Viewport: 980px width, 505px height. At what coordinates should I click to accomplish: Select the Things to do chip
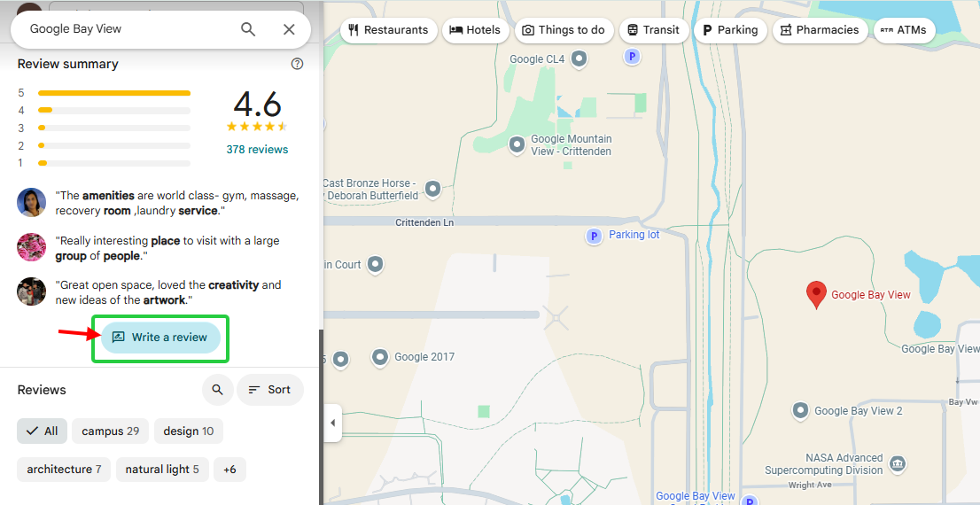coord(564,30)
